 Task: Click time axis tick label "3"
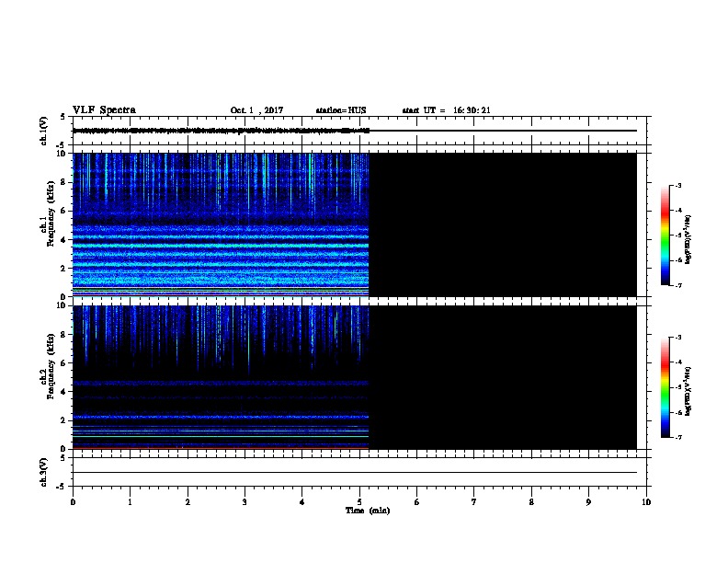point(245,502)
